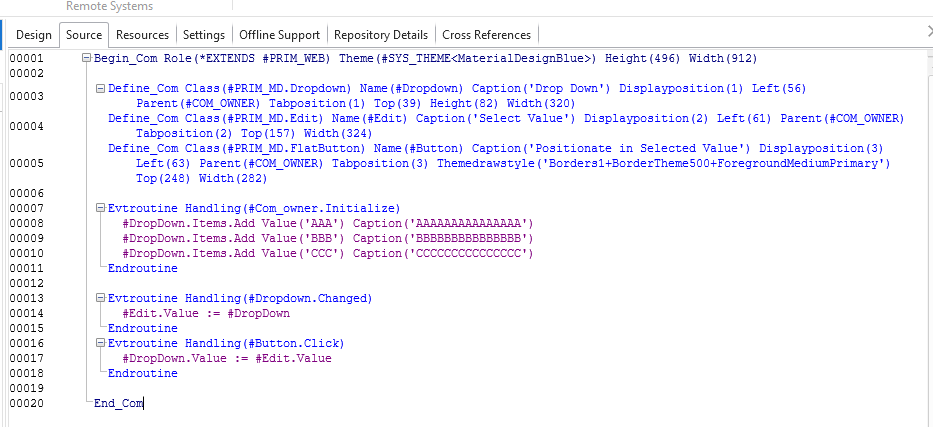Collapse the Define_Com Dropdown block fold marker
Image resolution: width=933 pixels, height=427 pixels.
[101, 89]
